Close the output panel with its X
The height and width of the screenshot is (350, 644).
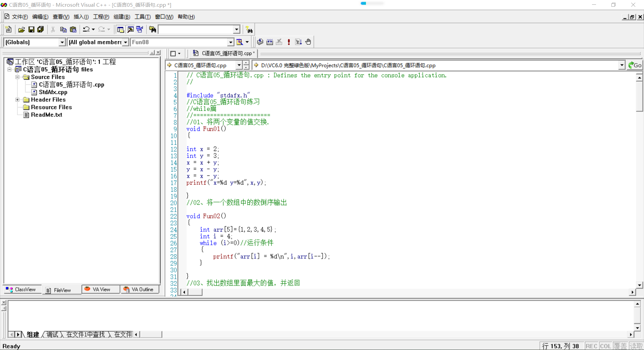point(4,302)
